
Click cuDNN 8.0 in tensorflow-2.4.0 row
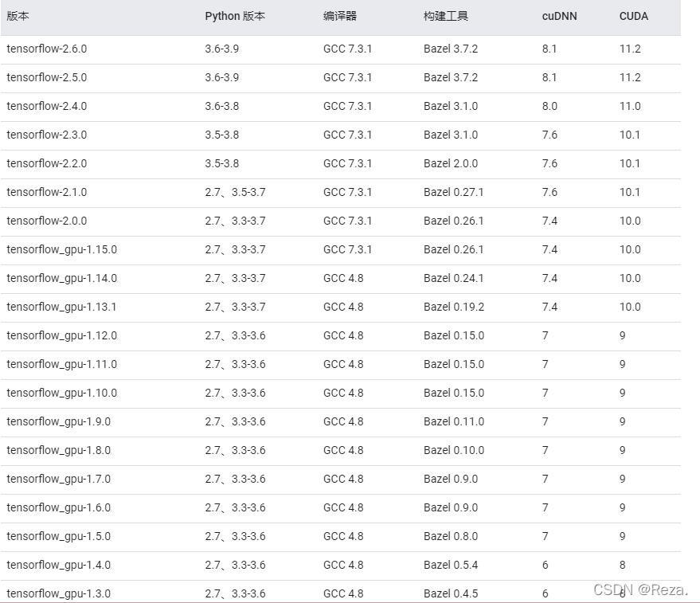tap(549, 106)
